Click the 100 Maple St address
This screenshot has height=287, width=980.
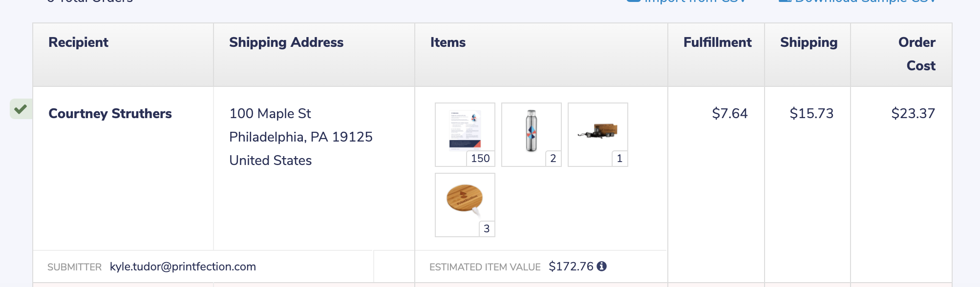coord(270,114)
